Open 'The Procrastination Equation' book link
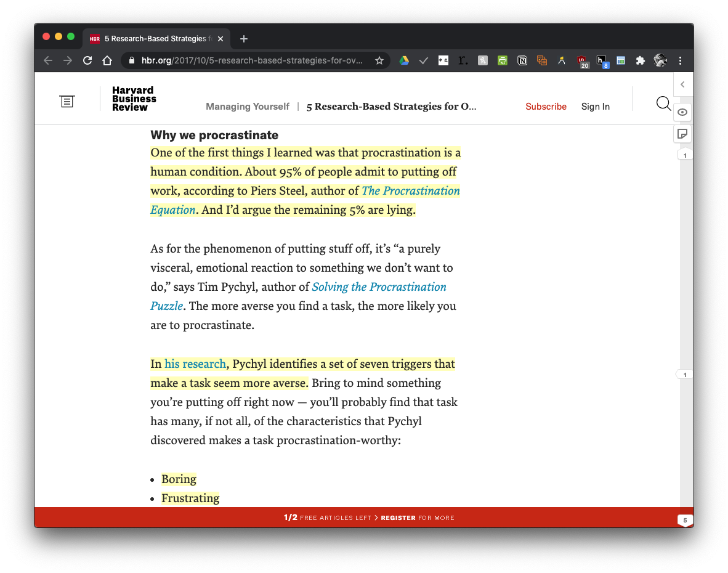 [x=410, y=191]
